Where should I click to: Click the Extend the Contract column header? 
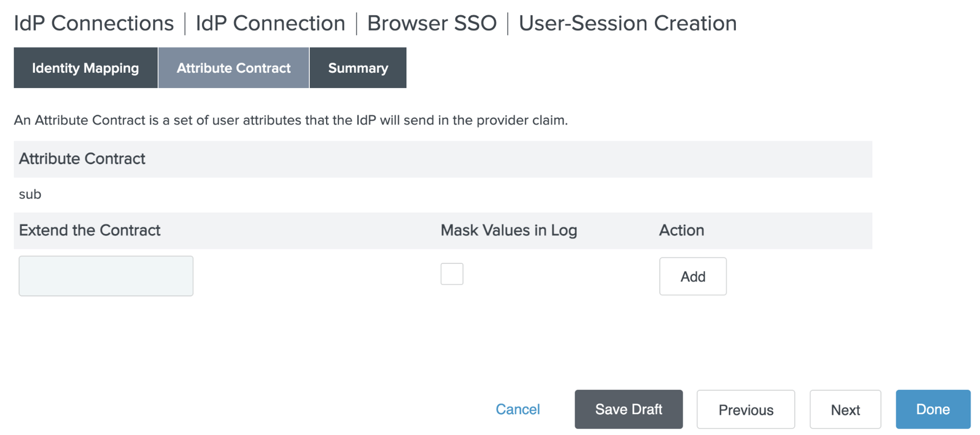pos(90,230)
